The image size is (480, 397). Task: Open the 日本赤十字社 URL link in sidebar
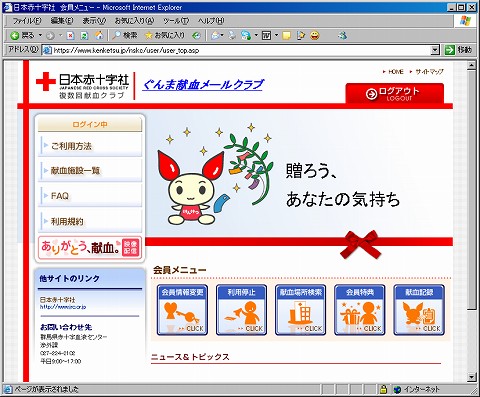(x=63, y=307)
